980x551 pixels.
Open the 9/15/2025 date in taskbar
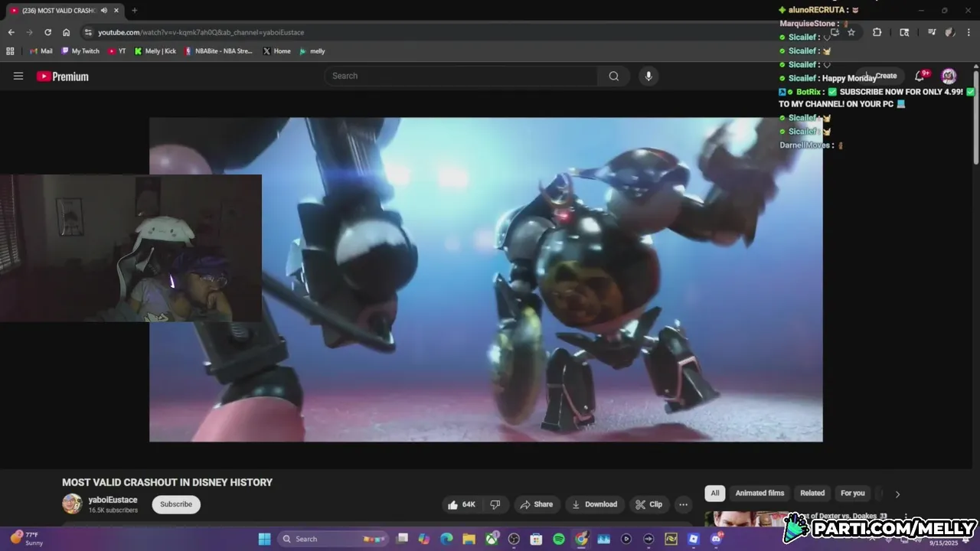[x=943, y=543]
